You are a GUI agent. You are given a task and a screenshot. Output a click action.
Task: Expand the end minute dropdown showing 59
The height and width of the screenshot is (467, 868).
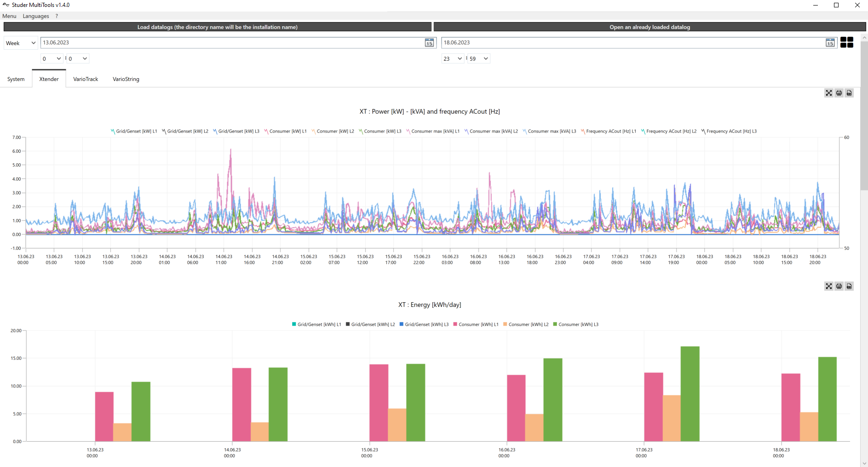pyautogui.click(x=479, y=59)
